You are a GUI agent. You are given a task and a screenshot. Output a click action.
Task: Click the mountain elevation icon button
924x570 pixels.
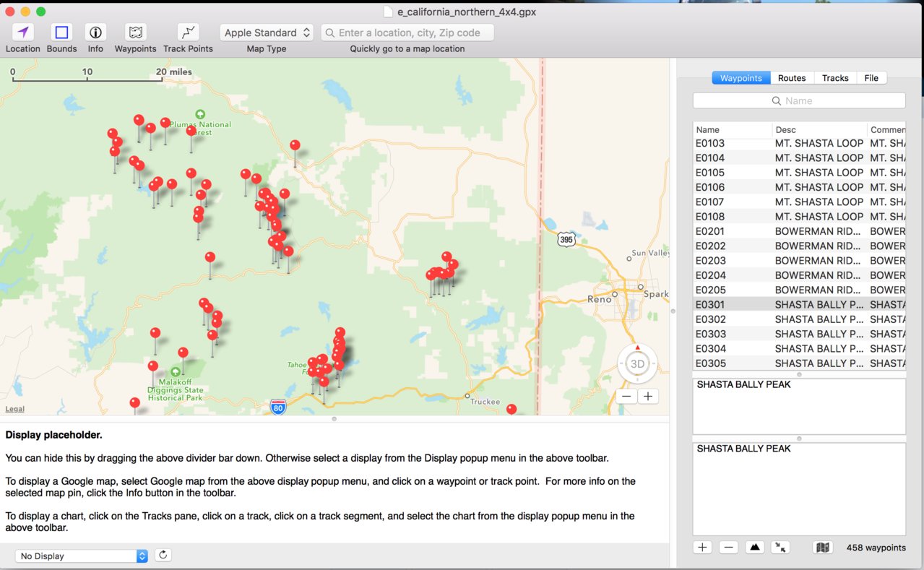[x=755, y=548]
